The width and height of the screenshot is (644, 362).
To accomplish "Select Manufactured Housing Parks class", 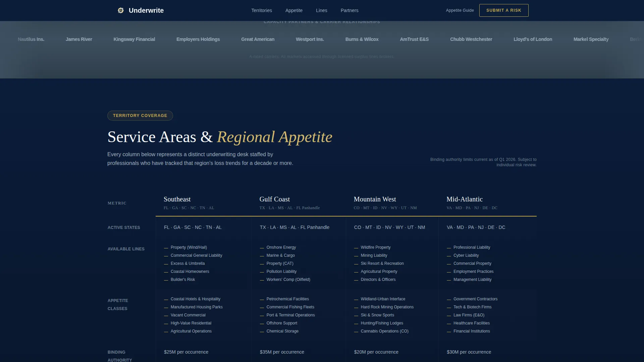I will click(197, 307).
